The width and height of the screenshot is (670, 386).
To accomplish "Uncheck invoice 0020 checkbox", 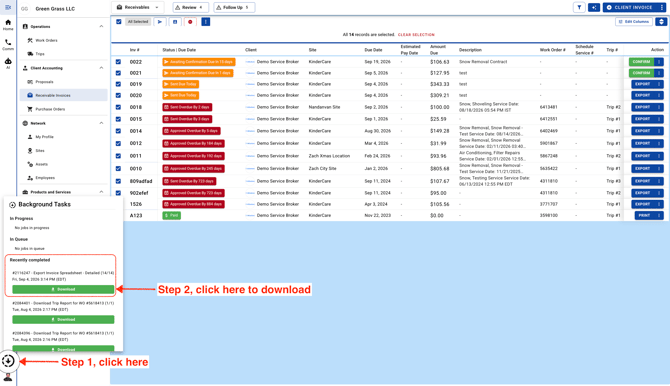I will pyautogui.click(x=118, y=95).
